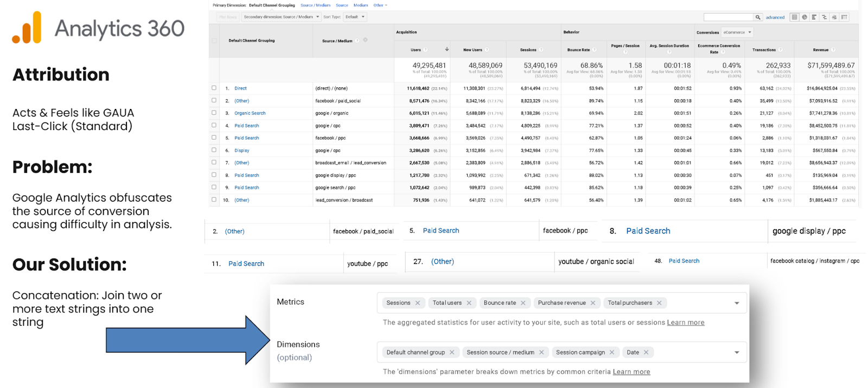
Task: Remove the Session campaign dimension chip
Action: (x=612, y=352)
